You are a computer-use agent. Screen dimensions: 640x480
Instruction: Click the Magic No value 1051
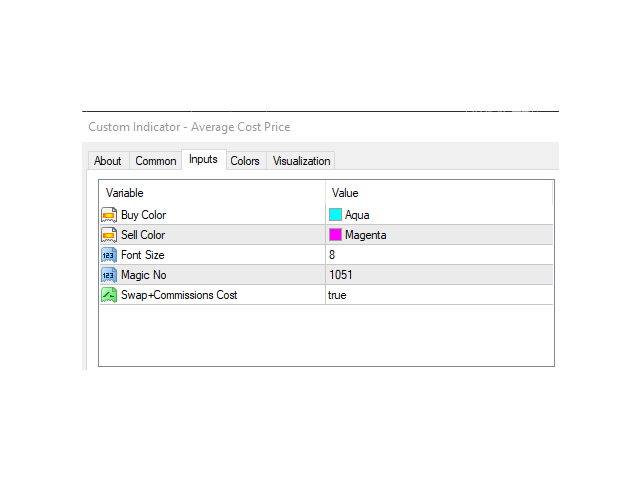[340, 275]
